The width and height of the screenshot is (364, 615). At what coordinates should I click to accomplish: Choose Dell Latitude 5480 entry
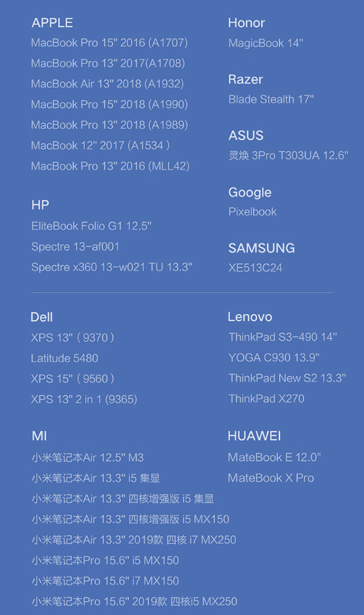[64, 358]
